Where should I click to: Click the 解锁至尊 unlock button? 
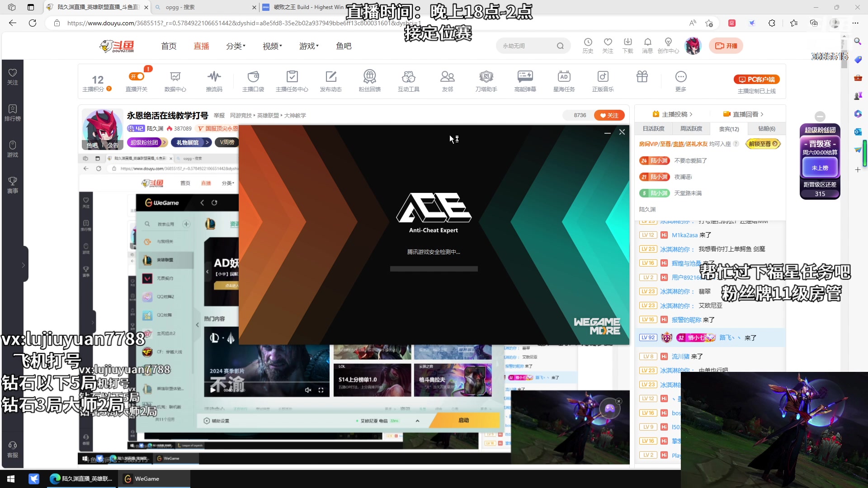[763, 144]
